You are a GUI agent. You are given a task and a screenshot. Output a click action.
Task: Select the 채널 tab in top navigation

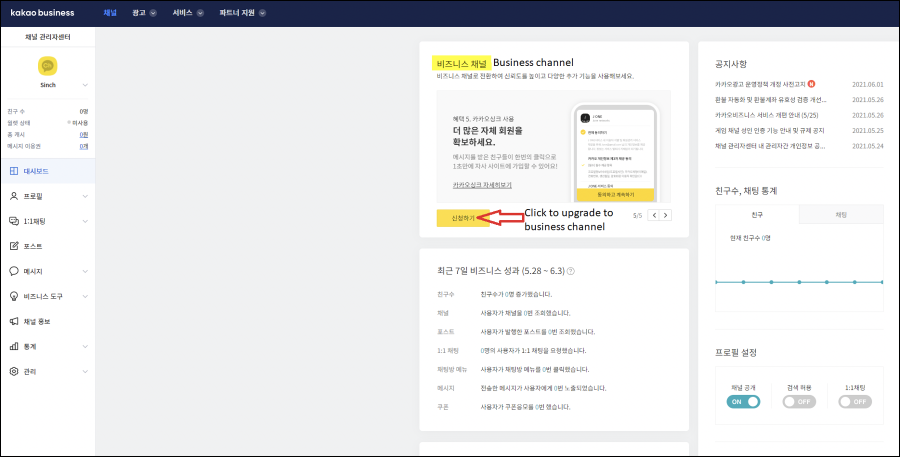[x=110, y=13]
